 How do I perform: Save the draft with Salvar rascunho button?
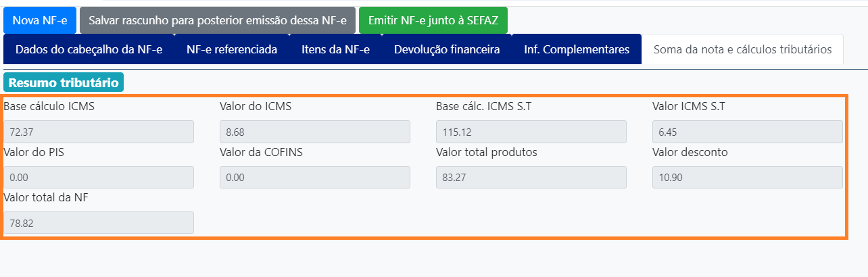point(217,21)
